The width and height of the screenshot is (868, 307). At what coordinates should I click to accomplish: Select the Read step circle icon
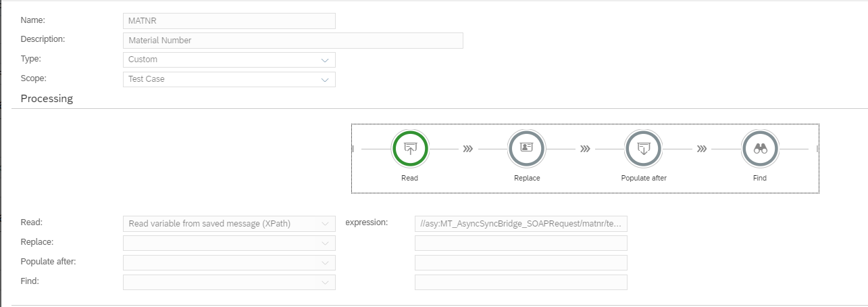pos(410,148)
